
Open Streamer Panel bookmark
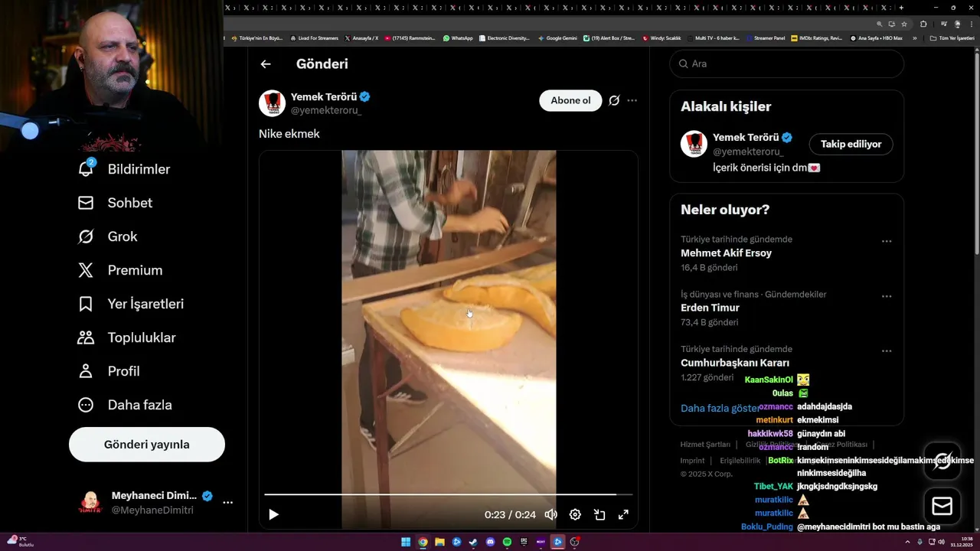766,37
